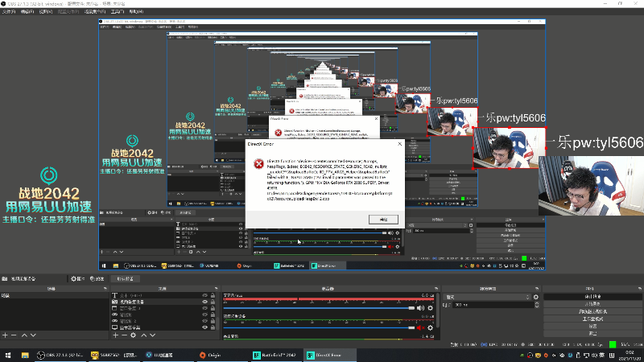
Task: Switch to Battlefield 2042 taskbar item
Action: 275,355
